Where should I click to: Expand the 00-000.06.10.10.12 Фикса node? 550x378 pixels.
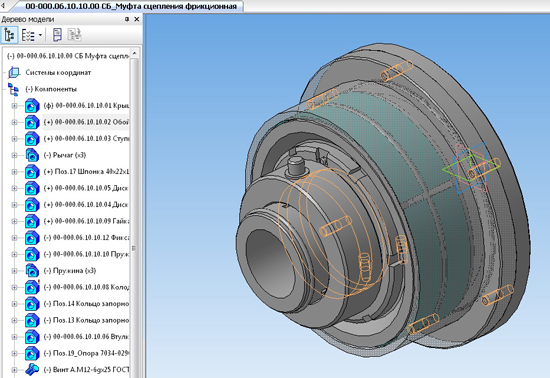pos(14,238)
